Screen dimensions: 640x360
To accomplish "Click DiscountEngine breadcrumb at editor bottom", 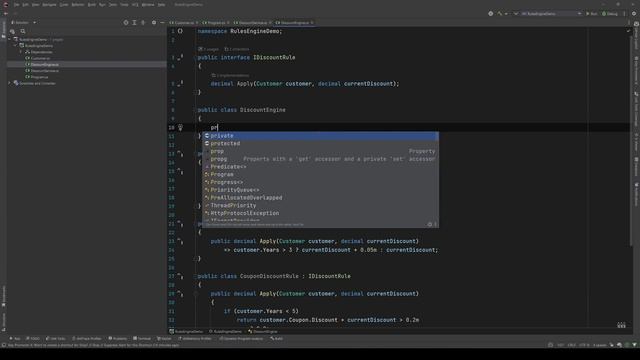I will tap(263, 331).
